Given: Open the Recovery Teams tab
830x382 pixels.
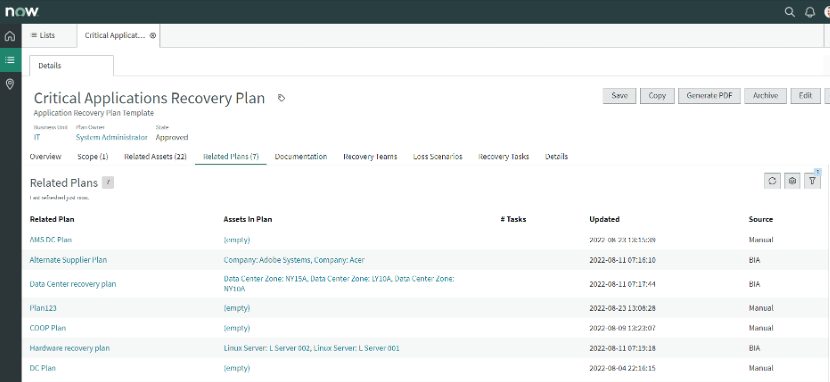Looking at the screenshot, I should [370, 157].
